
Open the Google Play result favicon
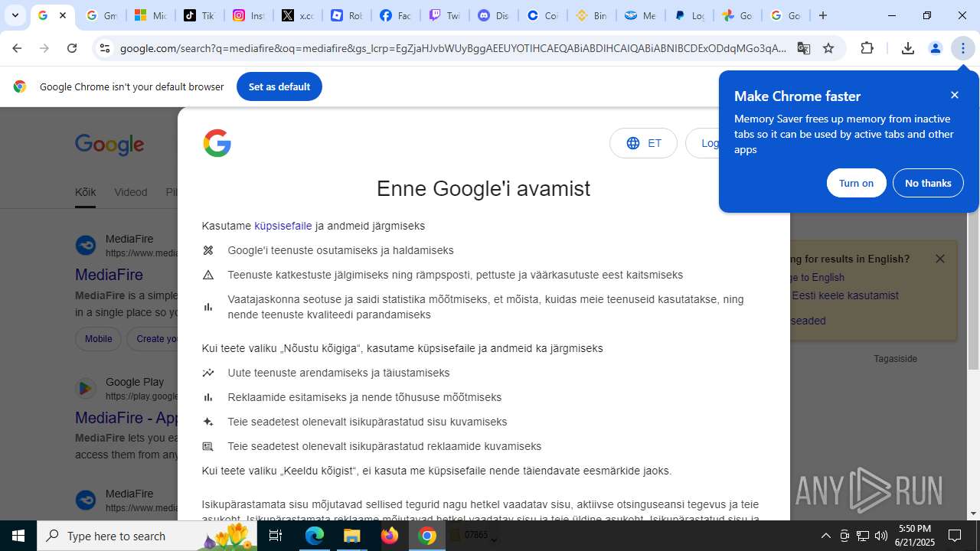[x=86, y=388]
